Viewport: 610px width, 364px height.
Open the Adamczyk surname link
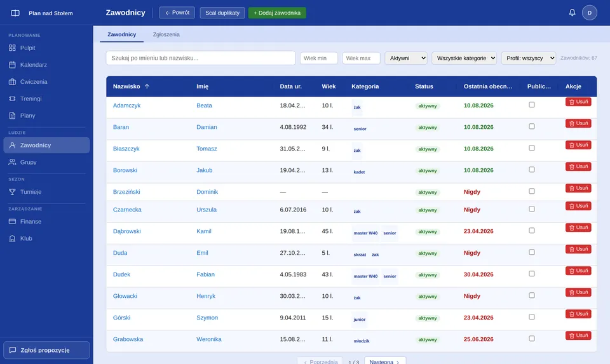pos(127,105)
